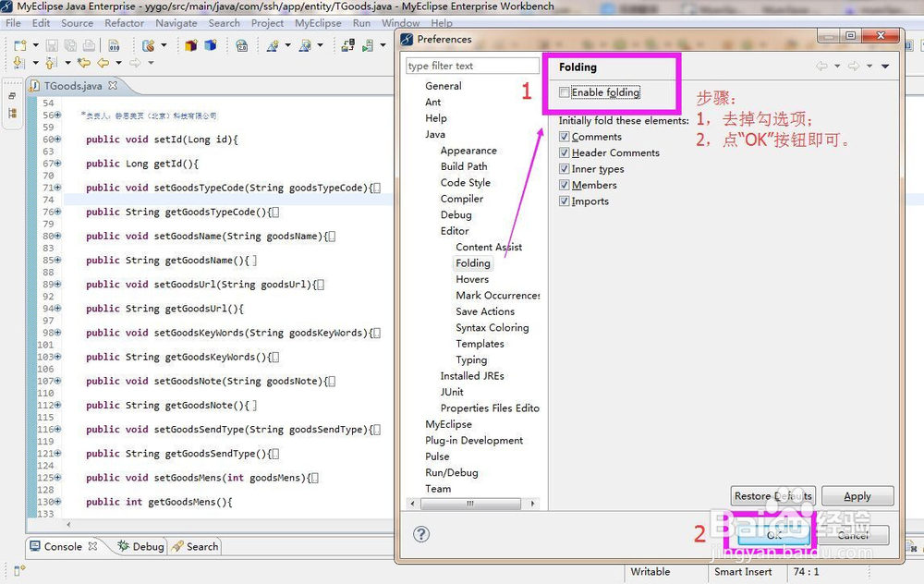Click the fast view icon in the status bar
The image size is (924, 584).
click(x=18, y=570)
